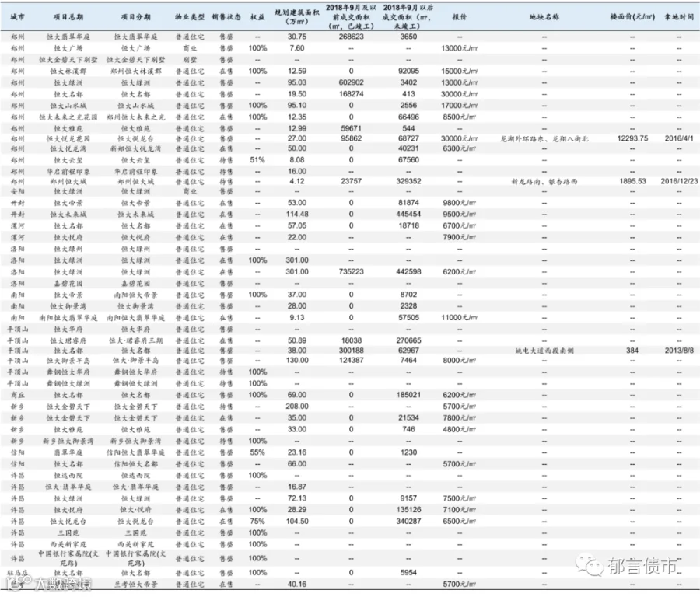Select the area cell 30.75
The height and width of the screenshot is (597, 700).
[x=297, y=37]
